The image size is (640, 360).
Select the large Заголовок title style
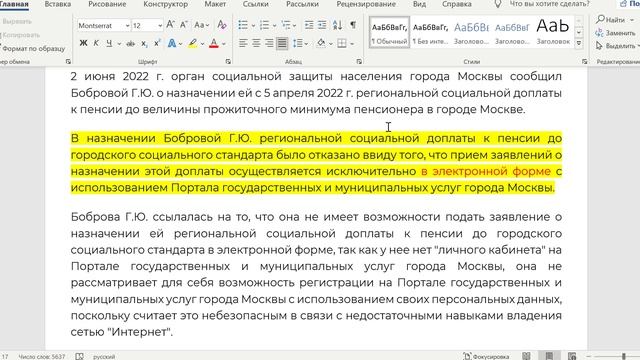click(553, 32)
